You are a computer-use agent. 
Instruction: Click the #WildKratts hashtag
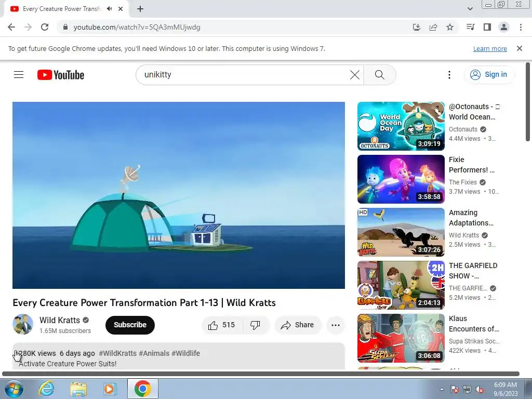click(118, 353)
